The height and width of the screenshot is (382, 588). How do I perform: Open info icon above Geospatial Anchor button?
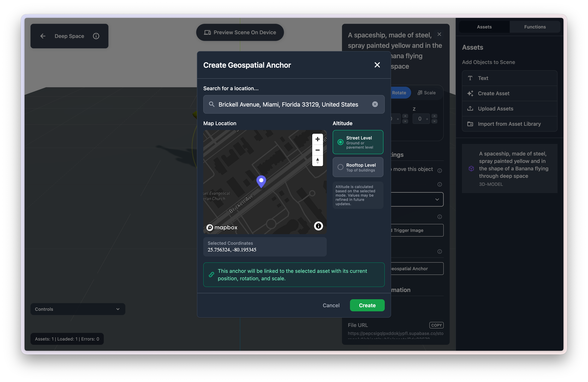tap(440, 252)
